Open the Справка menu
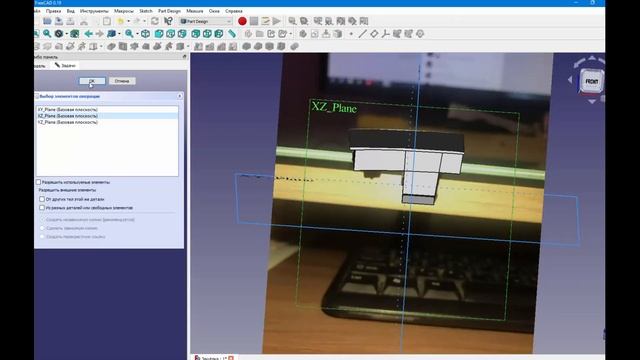 click(x=234, y=11)
